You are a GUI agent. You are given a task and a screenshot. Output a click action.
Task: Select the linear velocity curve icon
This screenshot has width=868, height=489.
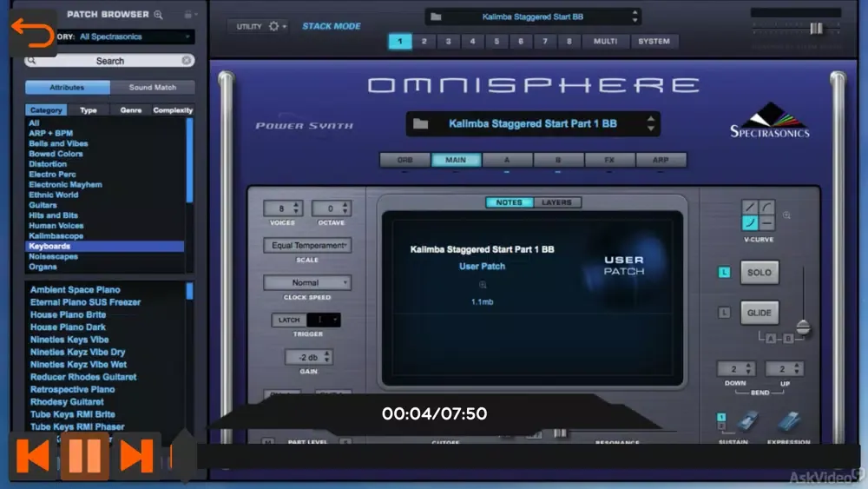click(x=750, y=207)
